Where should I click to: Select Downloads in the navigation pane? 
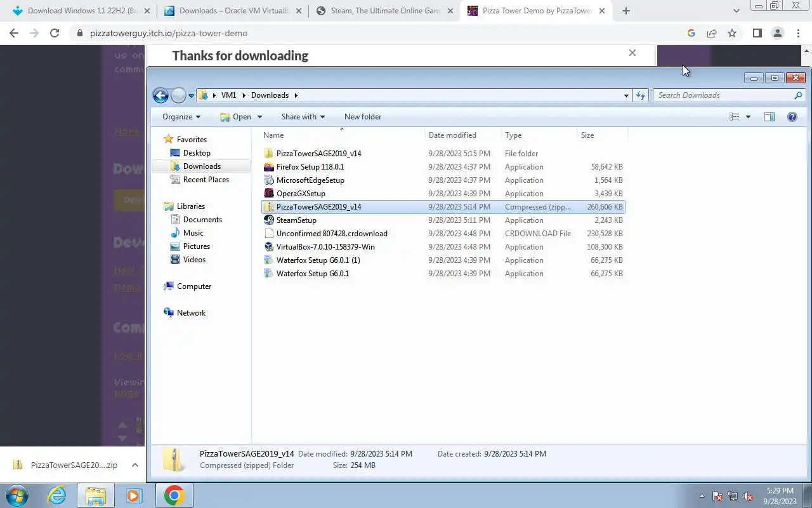(202, 166)
